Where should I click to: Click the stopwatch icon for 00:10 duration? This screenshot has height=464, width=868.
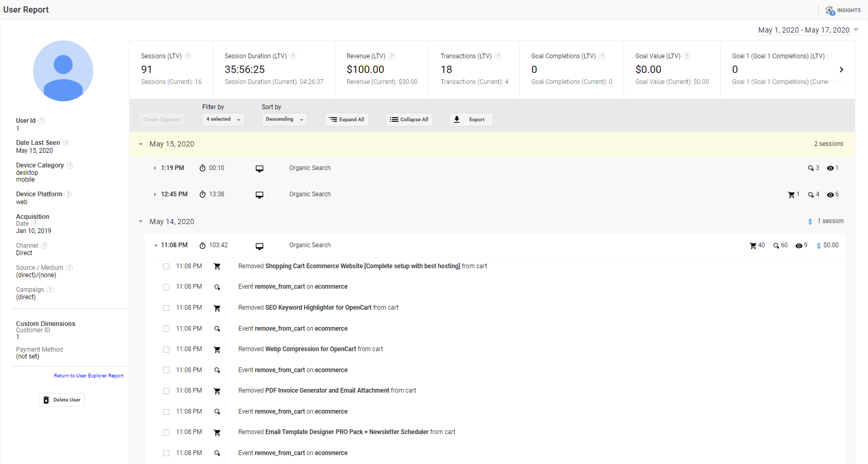pos(202,168)
